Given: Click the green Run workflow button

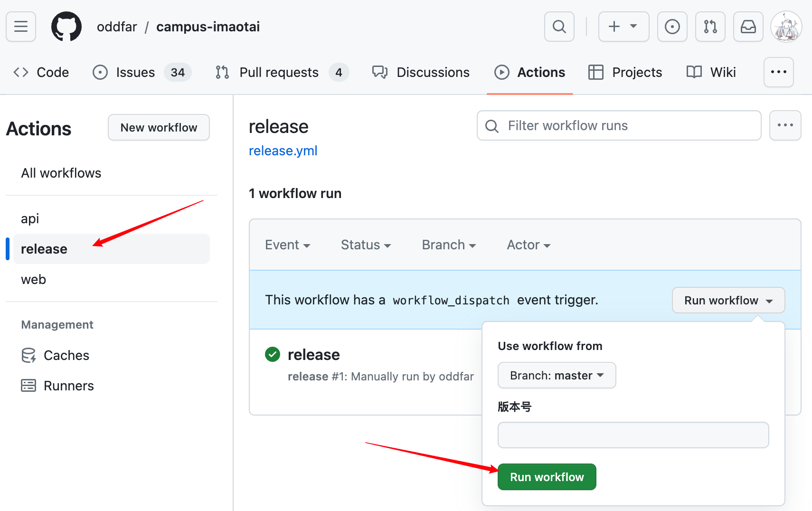Looking at the screenshot, I should pyautogui.click(x=547, y=477).
